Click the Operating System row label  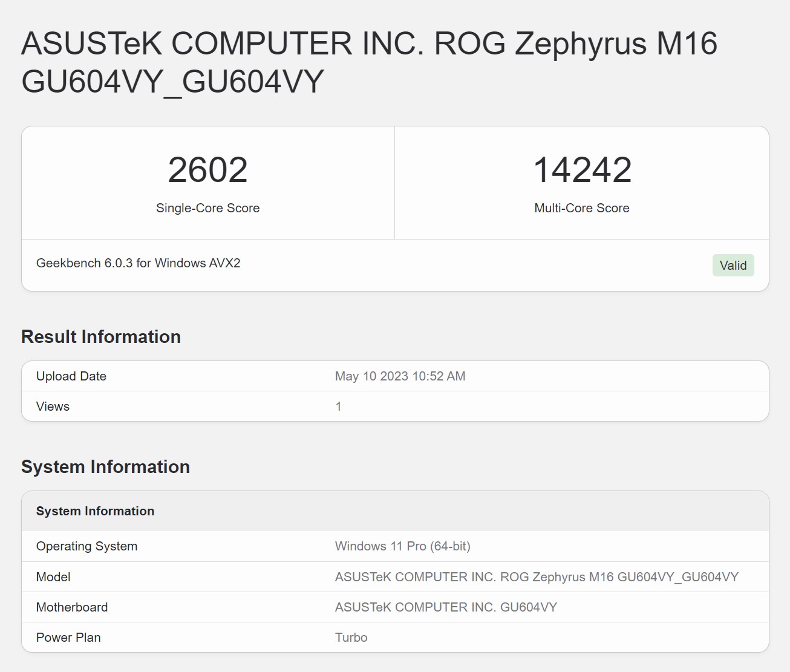click(87, 546)
